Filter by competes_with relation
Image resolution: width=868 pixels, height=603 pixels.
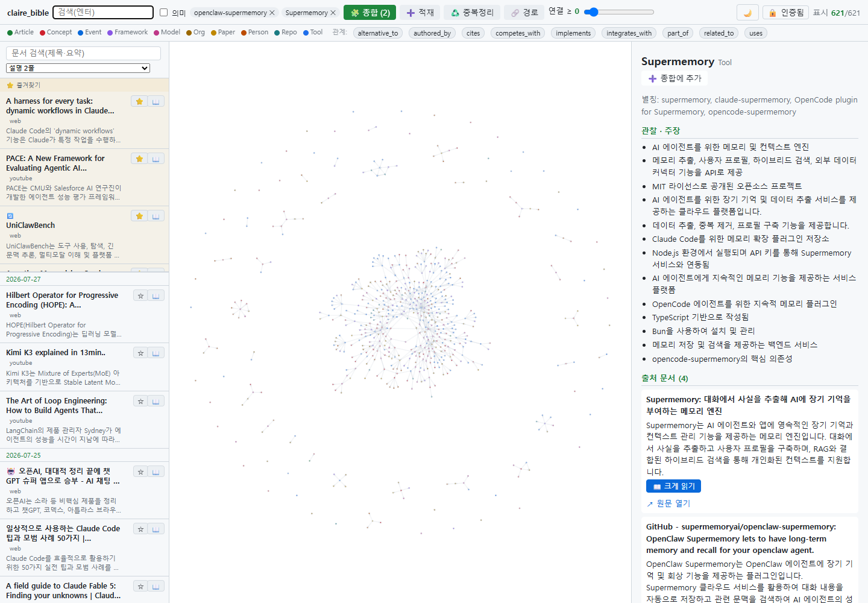(x=518, y=33)
